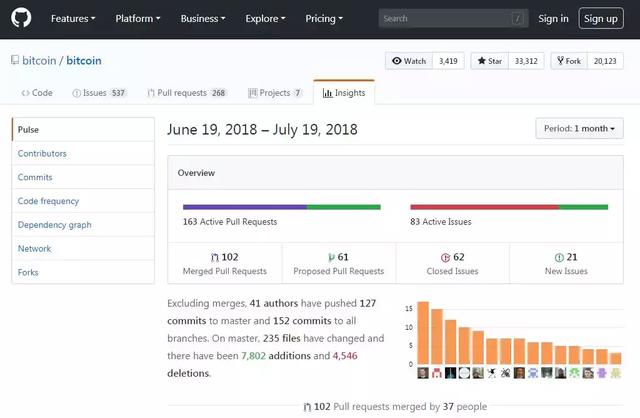The height and width of the screenshot is (418, 640).
Task: Click the closed issue icon beside 62
Action: (x=445, y=257)
